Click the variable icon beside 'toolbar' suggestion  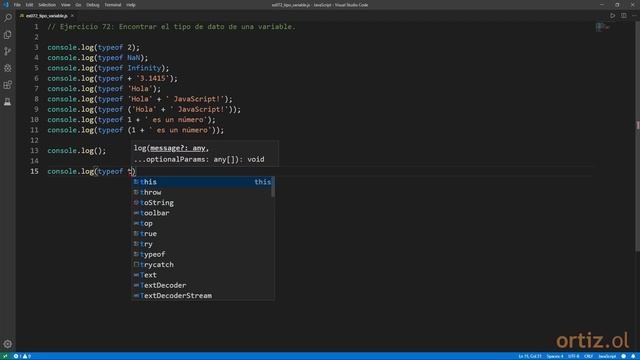(136, 213)
